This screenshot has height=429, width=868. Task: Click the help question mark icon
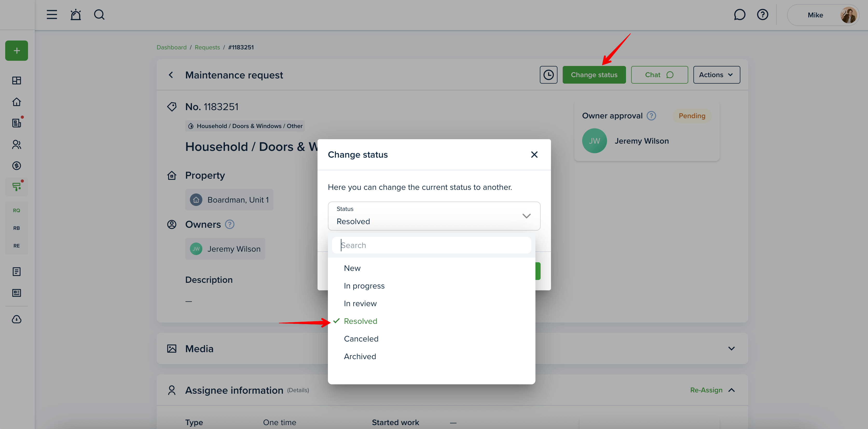coord(762,15)
